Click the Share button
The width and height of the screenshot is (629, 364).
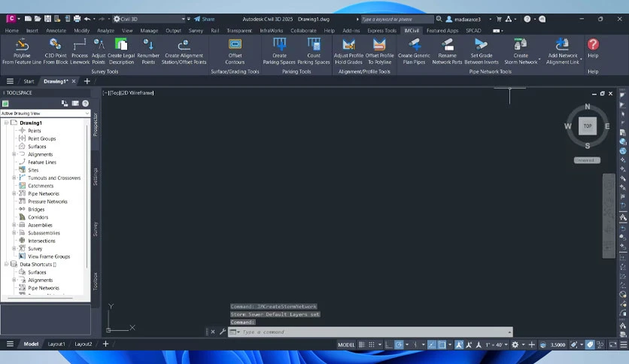tap(205, 19)
